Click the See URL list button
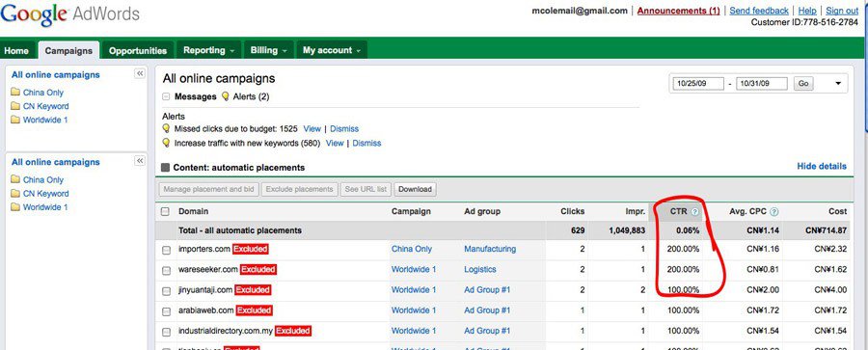This screenshot has height=350, width=868. coord(366,189)
